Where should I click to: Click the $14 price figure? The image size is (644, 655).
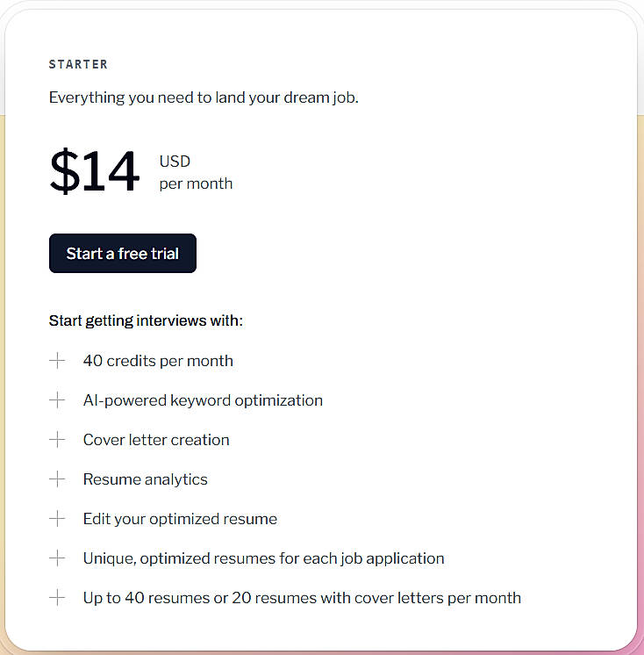[x=94, y=172]
